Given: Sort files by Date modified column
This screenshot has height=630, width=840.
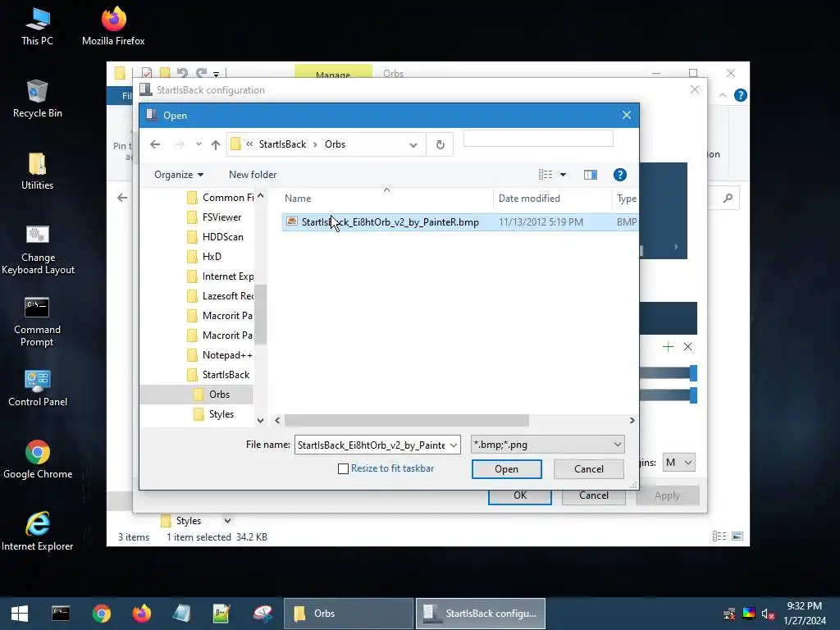Looking at the screenshot, I should point(552,199).
